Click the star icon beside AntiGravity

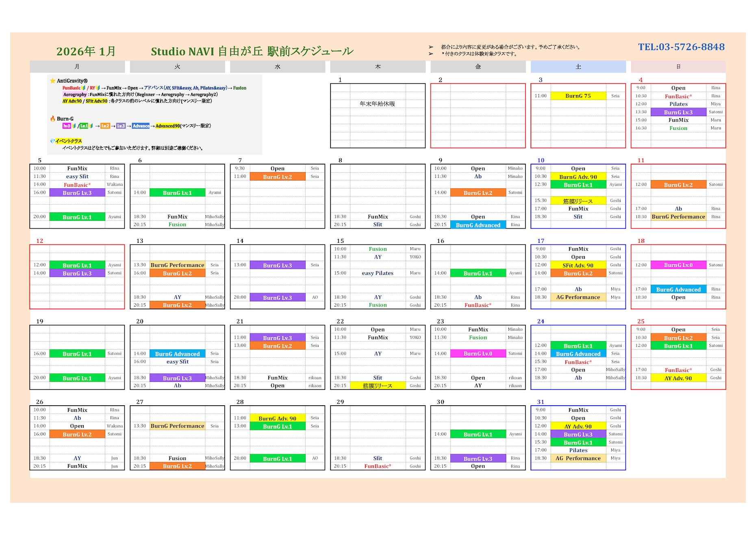[53, 81]
